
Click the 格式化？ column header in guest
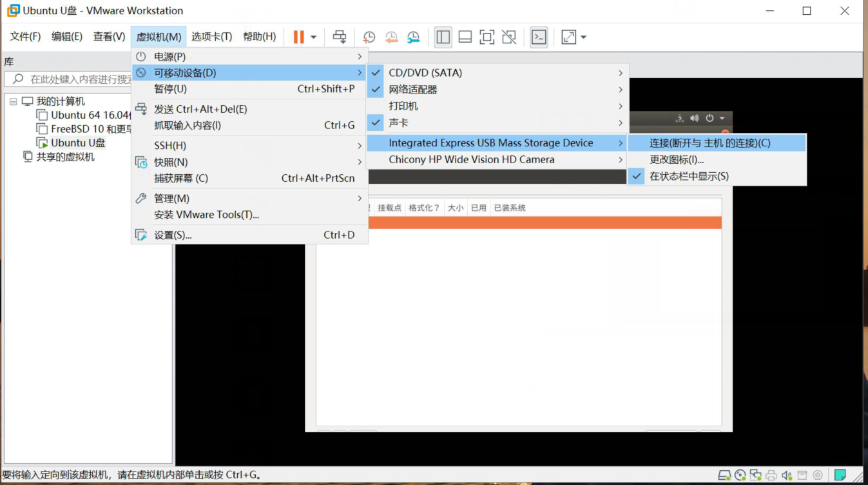point(424,208)
